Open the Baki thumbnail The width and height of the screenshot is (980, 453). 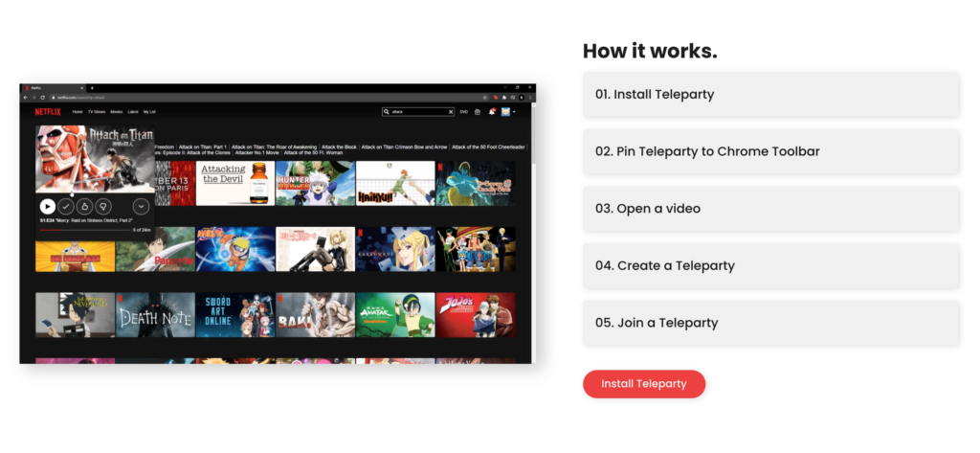pos(315,315)
